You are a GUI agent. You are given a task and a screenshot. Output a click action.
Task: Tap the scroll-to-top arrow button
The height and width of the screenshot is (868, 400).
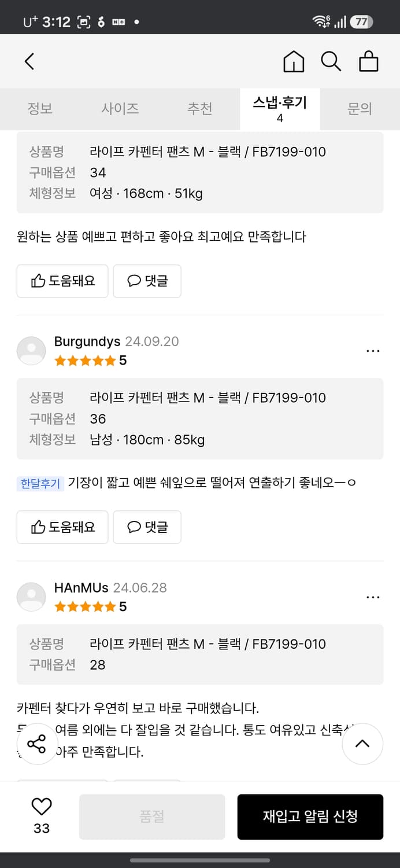pos(363,744)
